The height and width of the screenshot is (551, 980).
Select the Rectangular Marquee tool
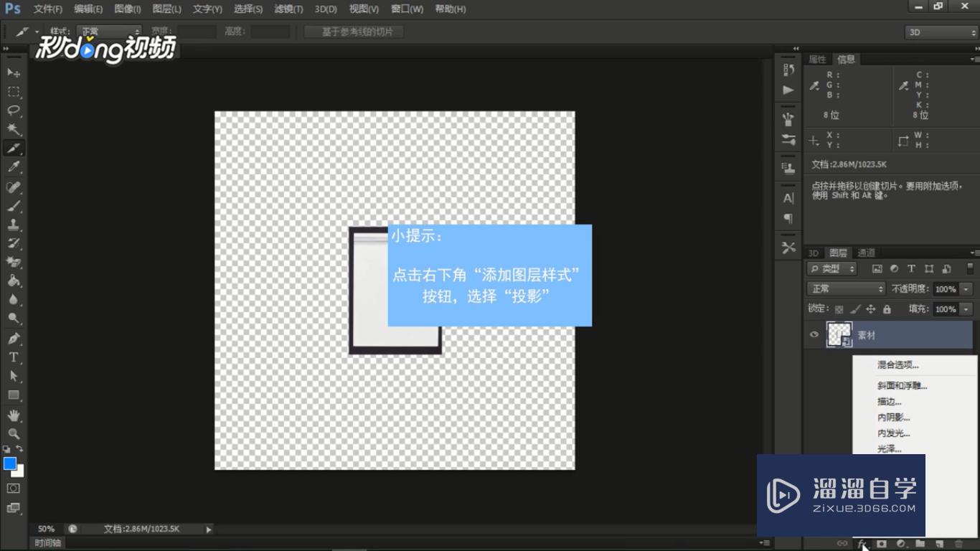pos(14,92)
